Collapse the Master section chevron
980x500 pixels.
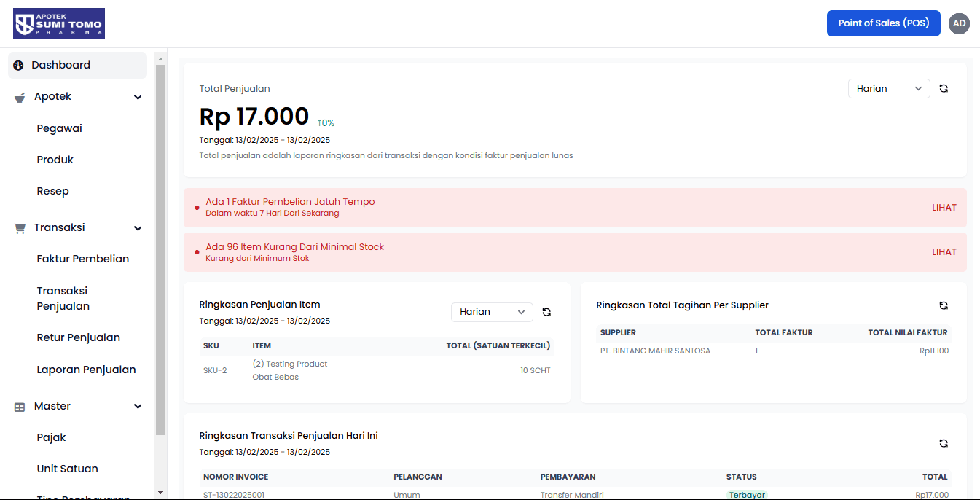[x=138, y=407]
